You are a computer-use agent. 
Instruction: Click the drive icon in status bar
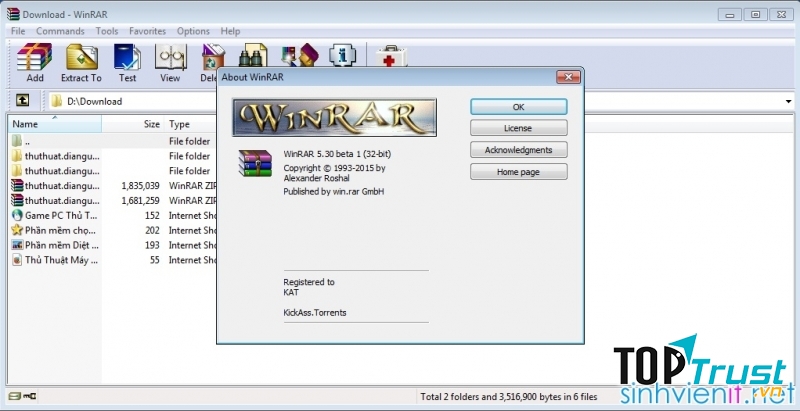(x=14, y=396)
